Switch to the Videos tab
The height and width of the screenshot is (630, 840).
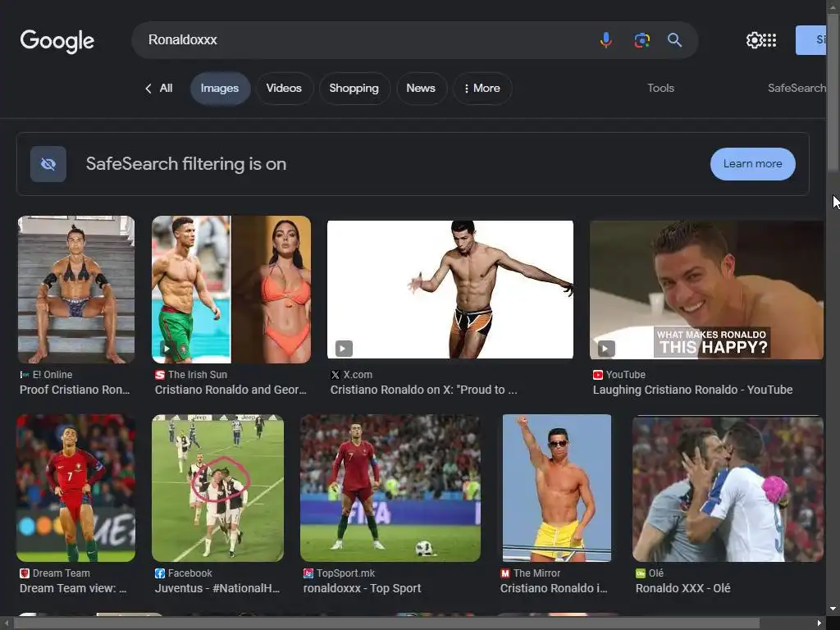[284, 89]
